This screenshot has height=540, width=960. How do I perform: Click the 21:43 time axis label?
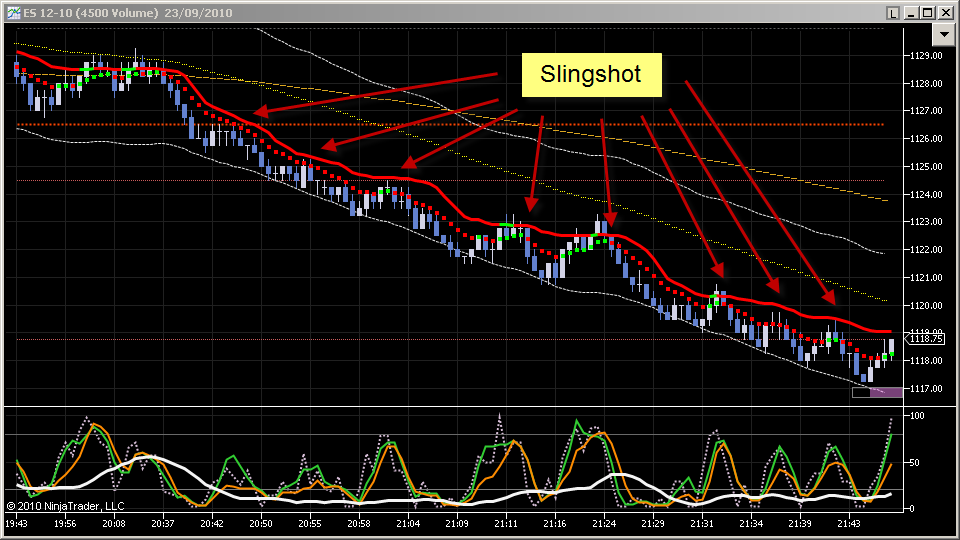[x=849, y=523]
